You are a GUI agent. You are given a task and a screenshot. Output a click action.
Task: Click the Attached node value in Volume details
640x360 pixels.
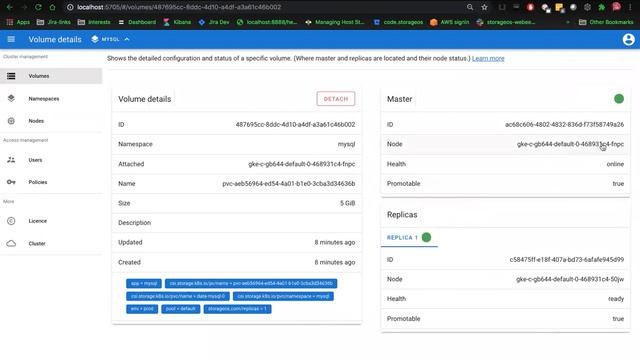[302, 164]
